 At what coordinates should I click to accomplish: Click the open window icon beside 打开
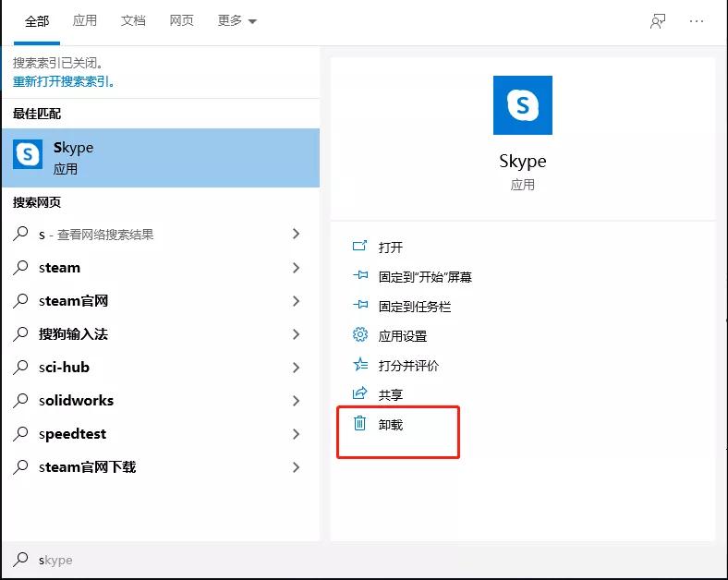(x=359, y=246)
